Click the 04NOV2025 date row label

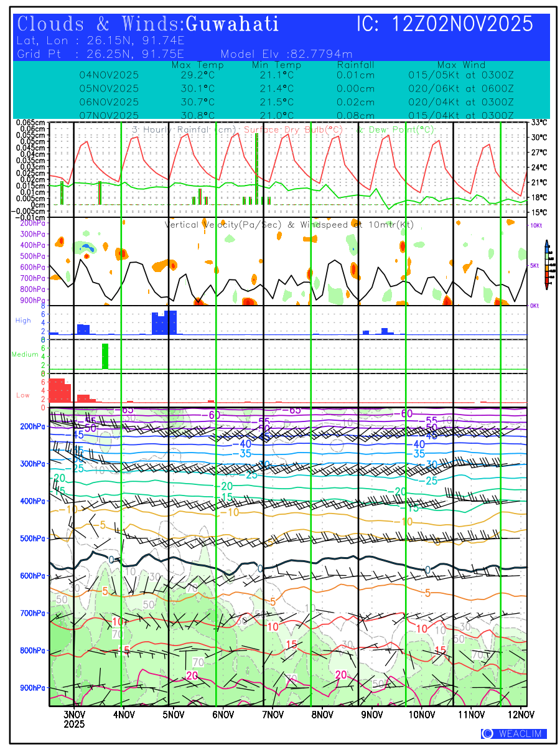[109, 75]
